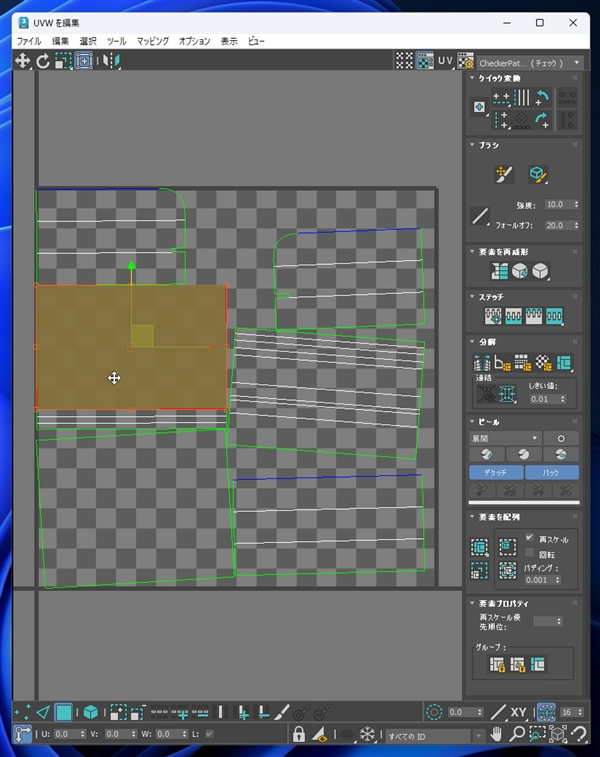Image resolution: width=600 pixels, height=757 pixels.
Task: Click the Zoom Region tool
Action: tap(537, 734)
